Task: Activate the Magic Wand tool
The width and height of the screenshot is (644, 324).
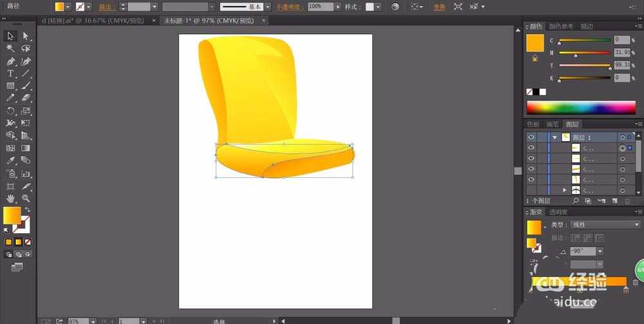Action: (10, 48)
